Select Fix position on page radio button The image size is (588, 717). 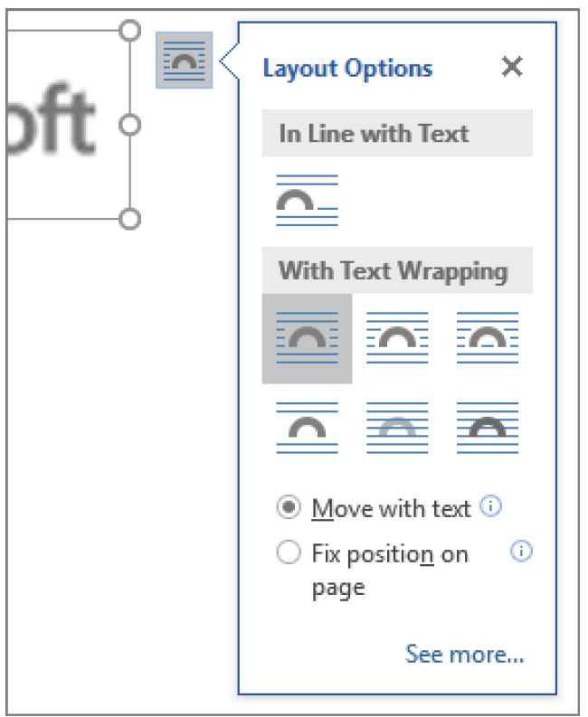[x=289, y=552]
